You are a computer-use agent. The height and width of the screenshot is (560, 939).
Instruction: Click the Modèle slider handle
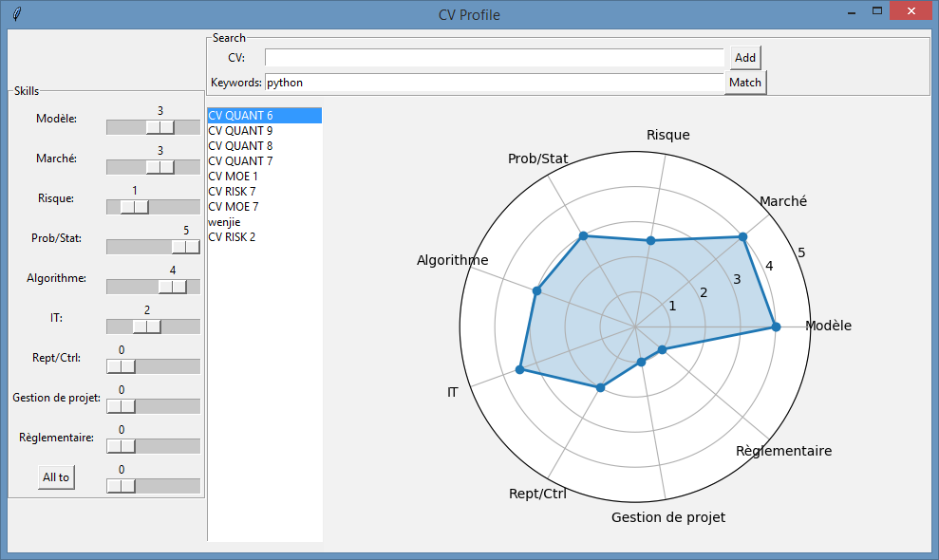click(x=160, y=127)
